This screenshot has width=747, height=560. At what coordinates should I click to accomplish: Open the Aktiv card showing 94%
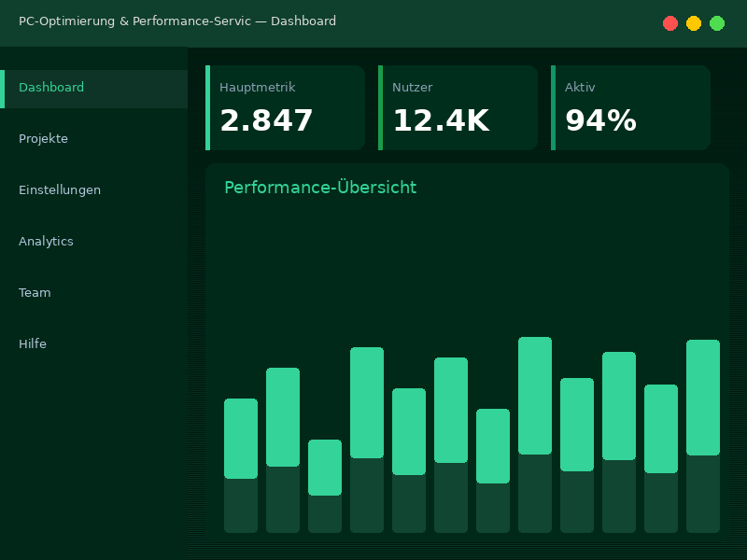click(x=630, y=107)
